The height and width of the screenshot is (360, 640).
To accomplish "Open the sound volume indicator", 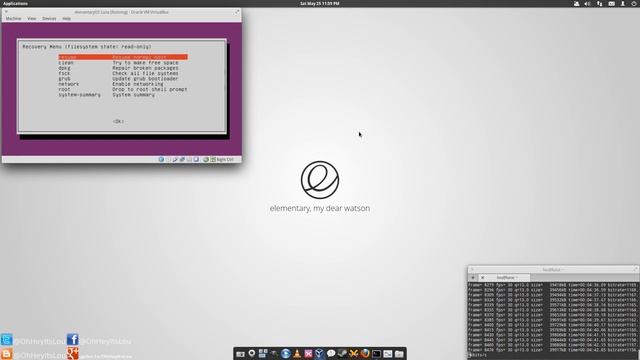I will (x=587, y=3).
